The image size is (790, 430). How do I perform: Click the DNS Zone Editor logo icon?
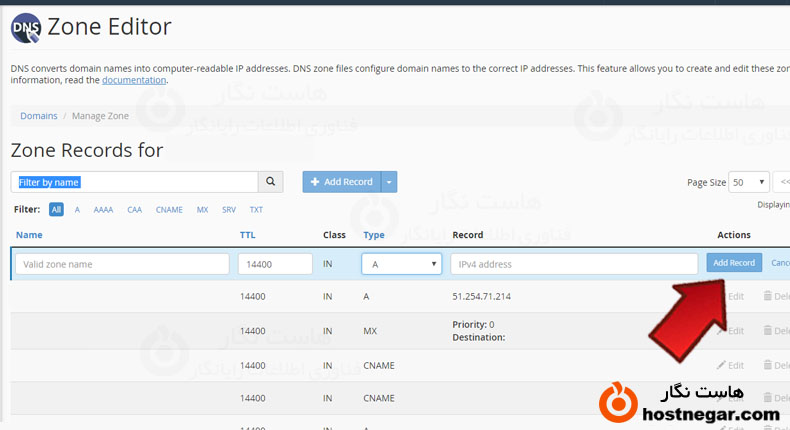coord(26,27)
